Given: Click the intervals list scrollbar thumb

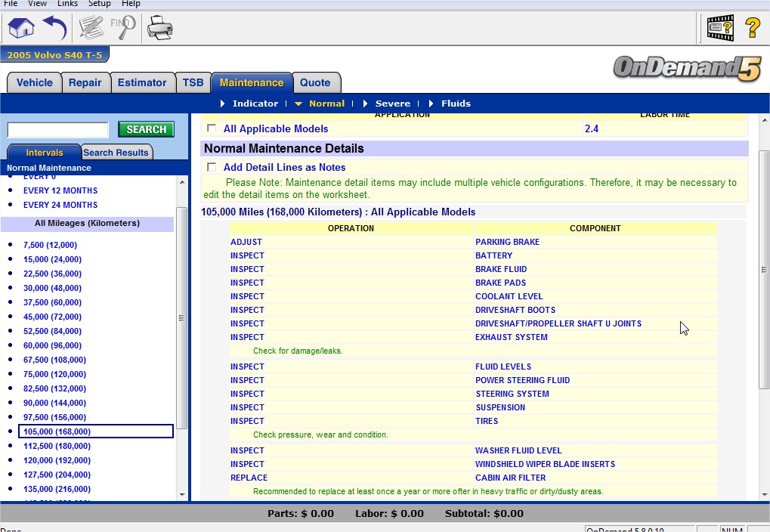Looking at the screenshot, I should coord(181,318).
